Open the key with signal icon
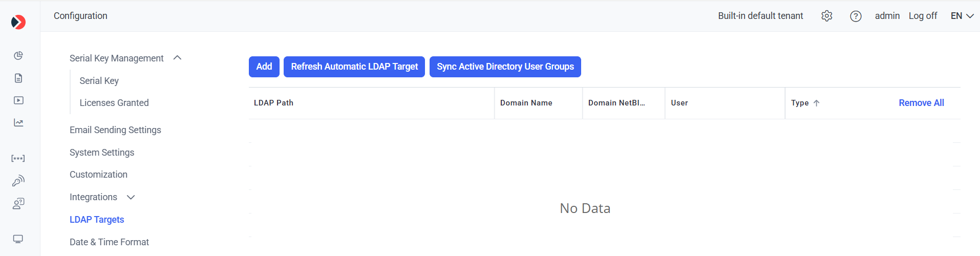This screenshot has width=980, height=256. pos(18,181)
